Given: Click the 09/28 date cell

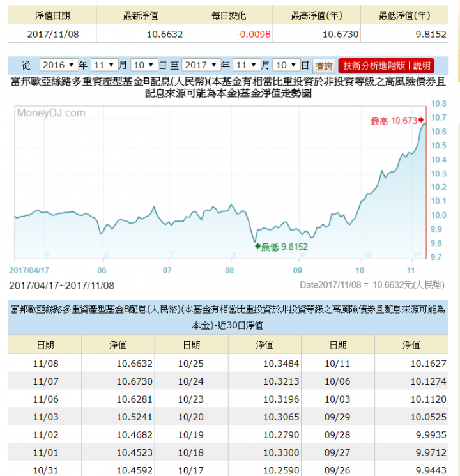Looking at the screenshot, I should tap(337, 434).
